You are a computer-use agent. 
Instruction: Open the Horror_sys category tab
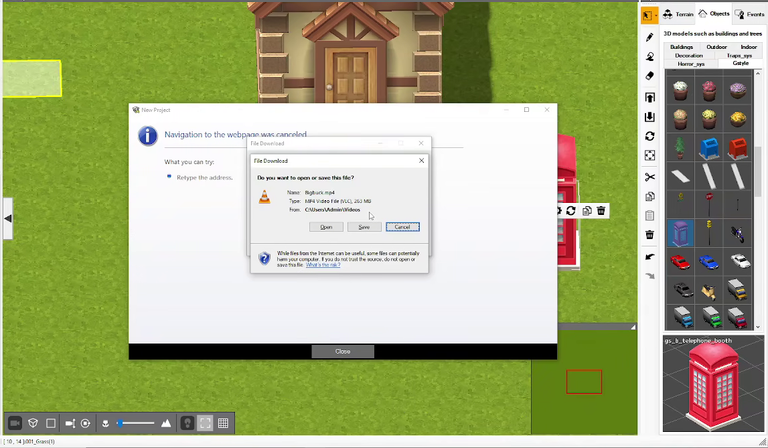691,64
